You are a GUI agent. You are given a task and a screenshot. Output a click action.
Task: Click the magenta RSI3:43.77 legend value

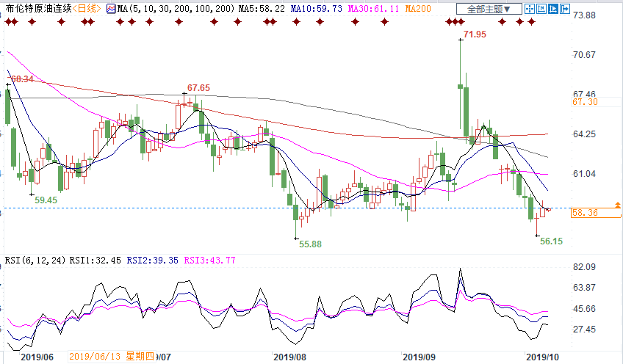pos(210,261)
